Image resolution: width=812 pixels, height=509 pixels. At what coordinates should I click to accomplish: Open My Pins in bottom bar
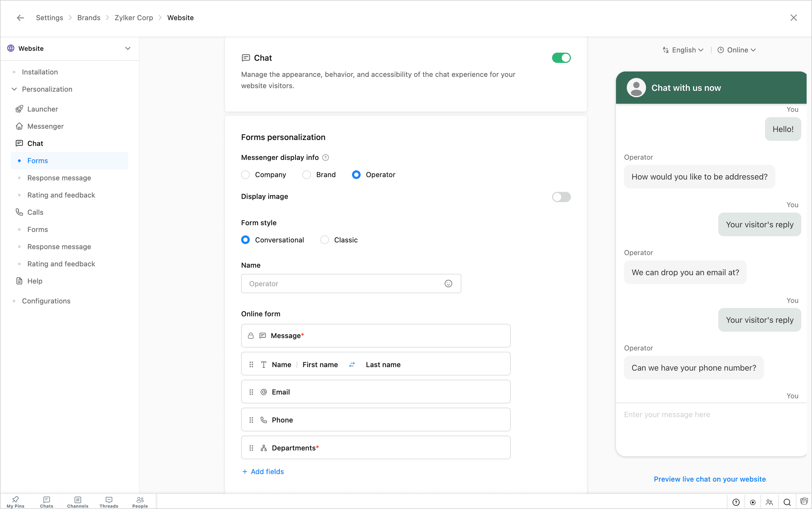click(x=16, y=501)
